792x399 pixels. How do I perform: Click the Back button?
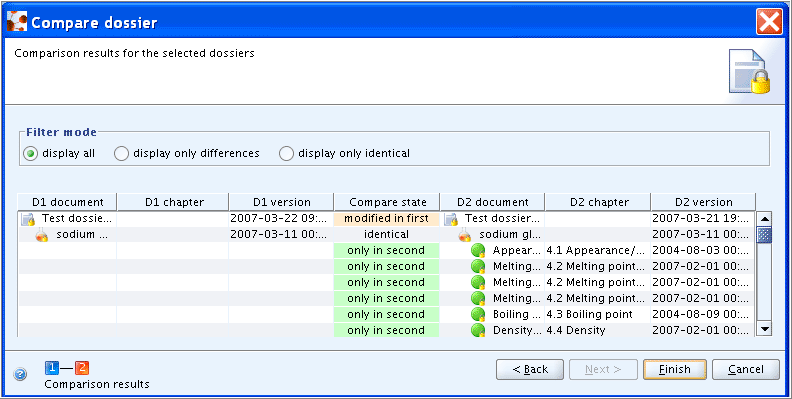[530, 370]
